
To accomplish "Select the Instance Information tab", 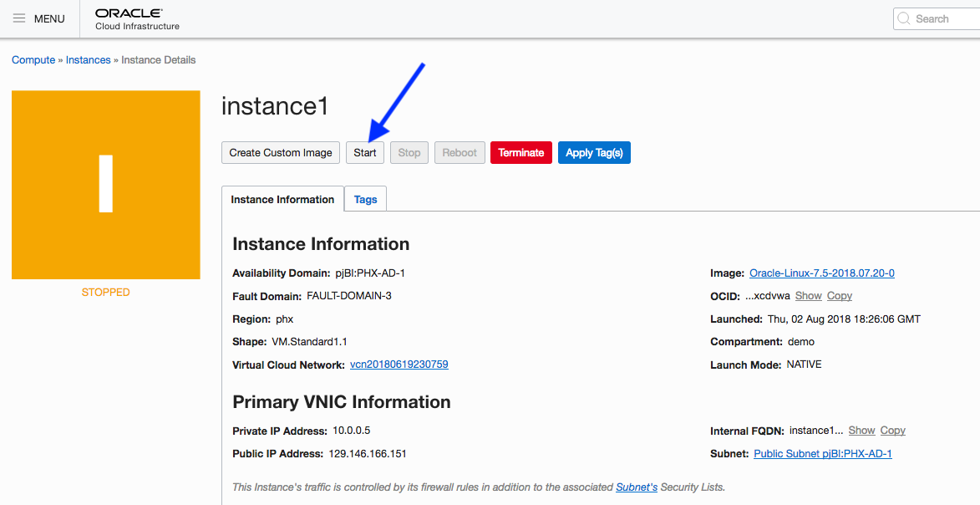I will pos(282,200).
